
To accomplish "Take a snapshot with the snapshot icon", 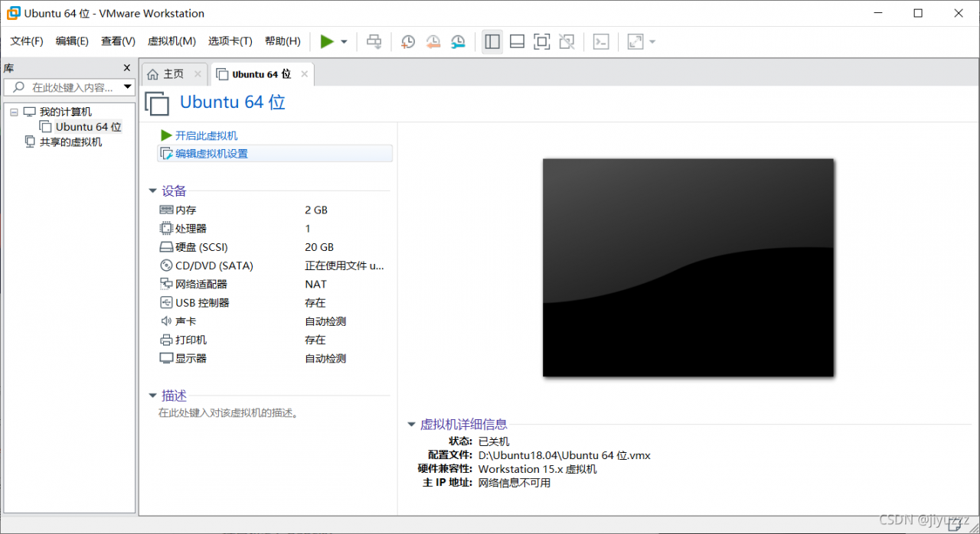I will [x=407, y=41].
